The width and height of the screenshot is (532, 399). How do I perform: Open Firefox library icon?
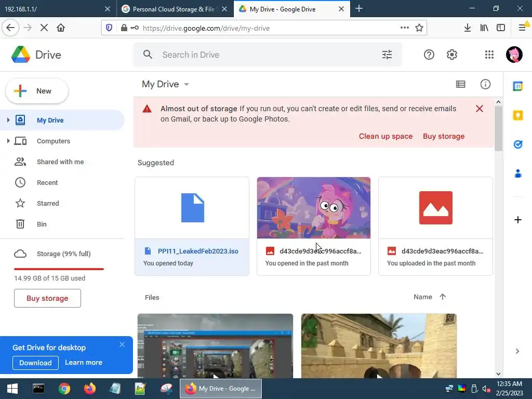484,28
